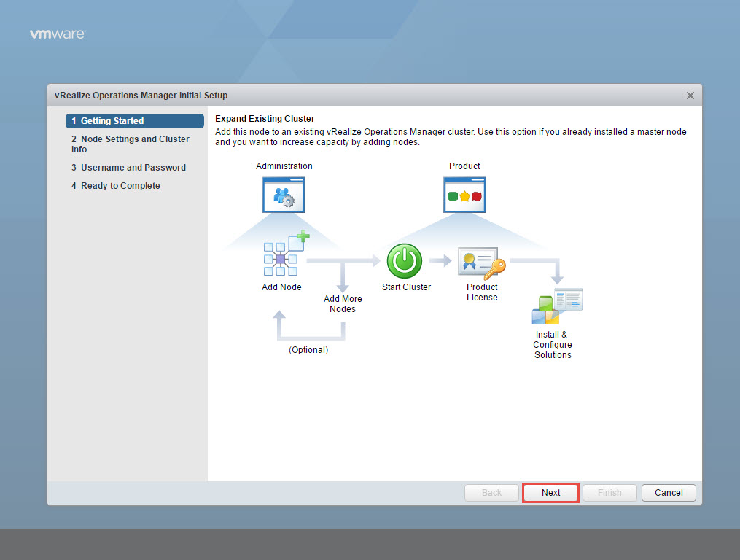Cancel the initial setup wizard

669,493
